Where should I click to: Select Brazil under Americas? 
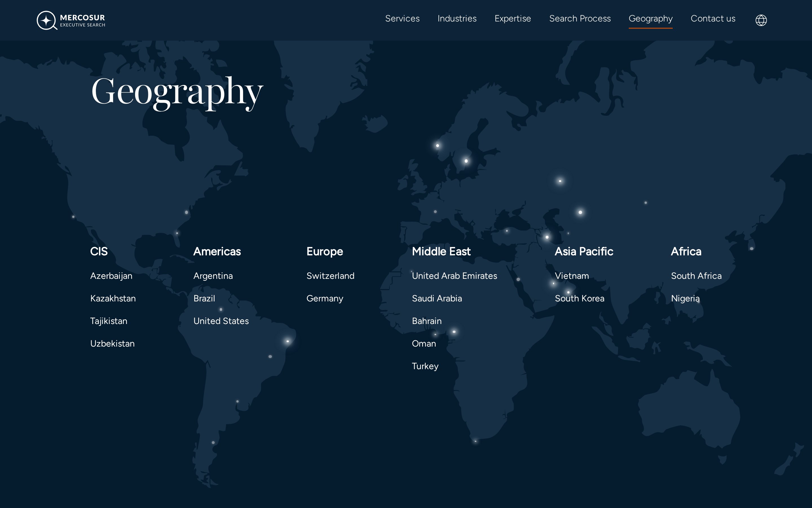click(x=204, y=298)
